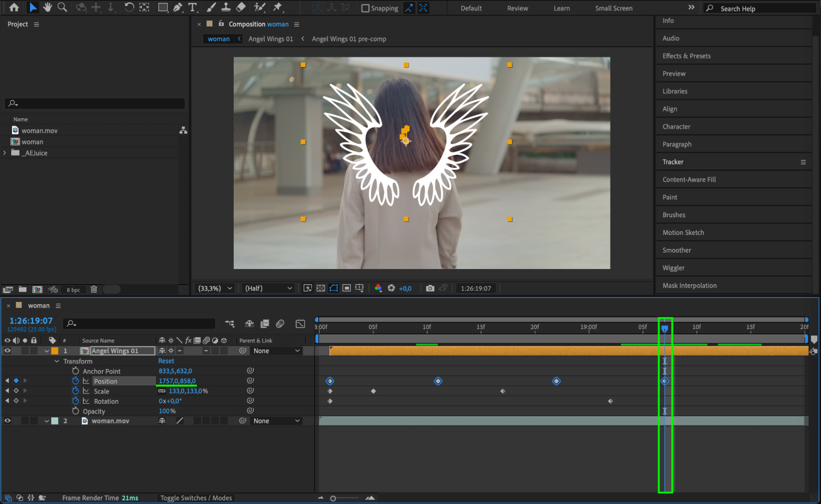Enable the Snapping checkbox
This screenshot has width=821, height=504.
tap(365, 8)
